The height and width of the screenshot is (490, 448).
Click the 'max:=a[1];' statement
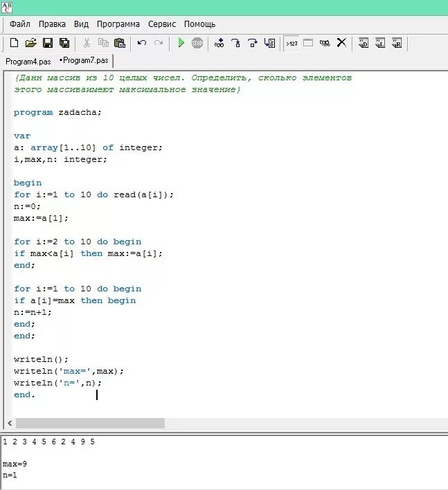tap(41, 218)
